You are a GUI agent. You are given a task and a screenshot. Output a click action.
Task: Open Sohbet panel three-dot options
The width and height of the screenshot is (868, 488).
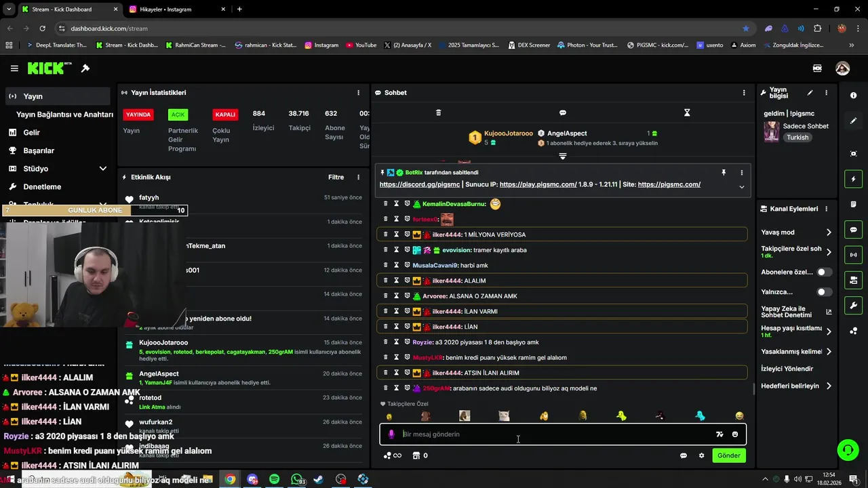744,93
